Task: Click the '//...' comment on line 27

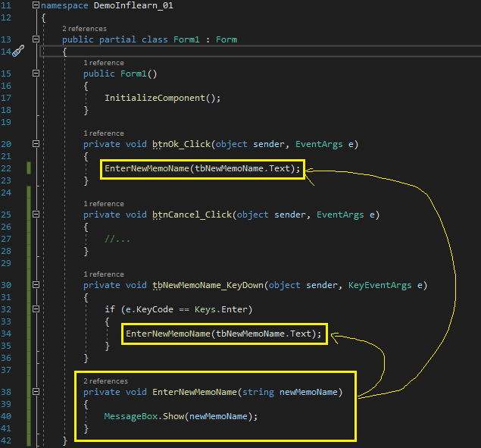Action: [117, 239]
